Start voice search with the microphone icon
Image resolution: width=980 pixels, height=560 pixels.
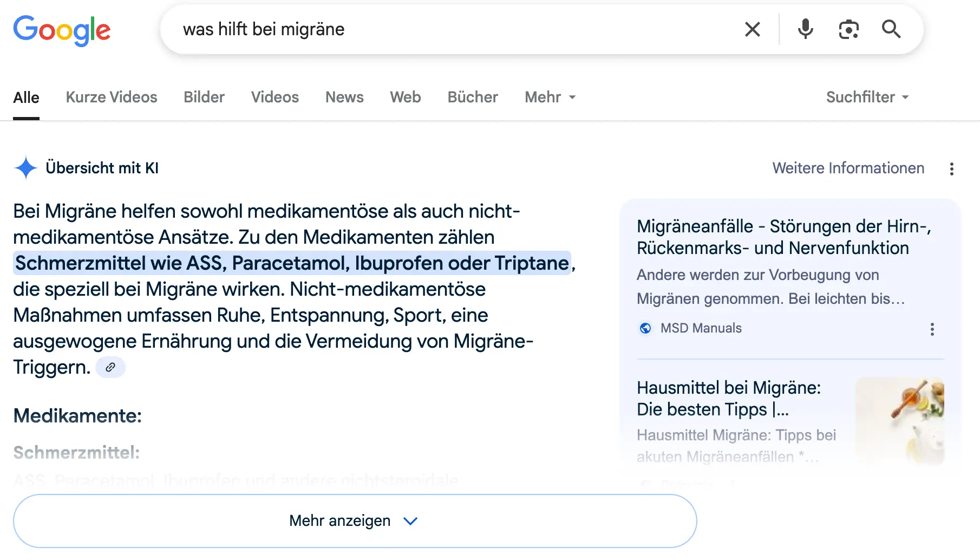click(x=805, y=29)
